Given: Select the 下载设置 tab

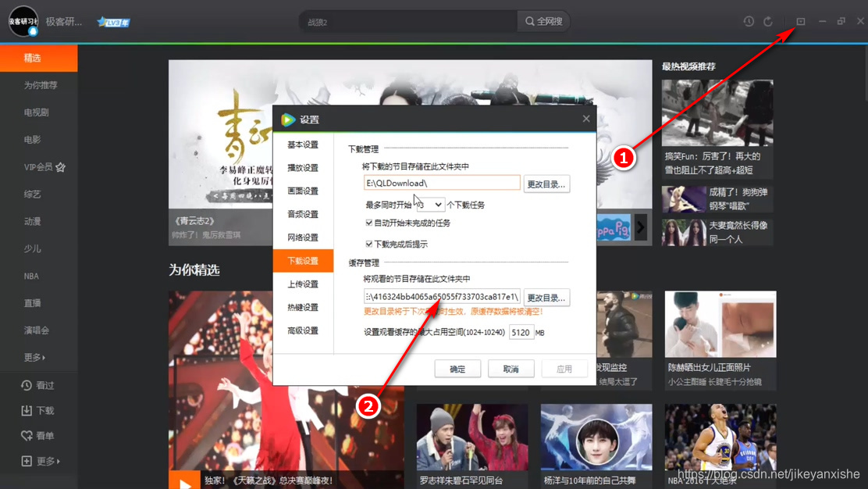Looking at the screenshot, I should point(303,261).
